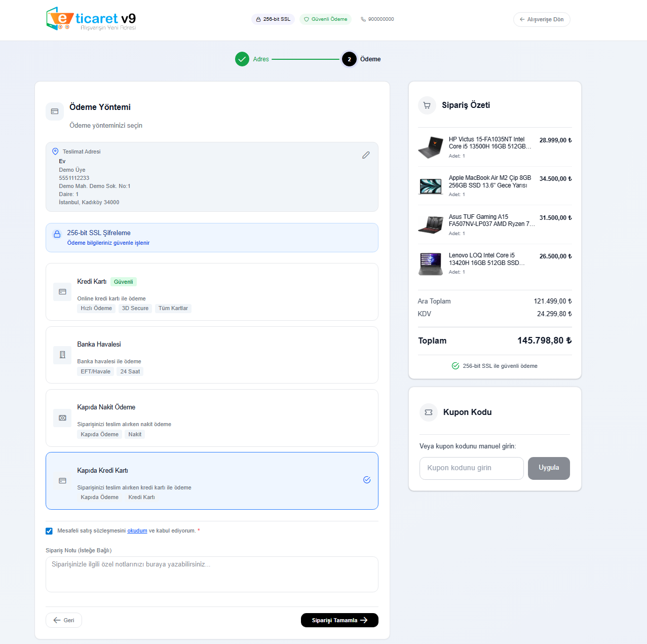Go to step 2 Ödeme in progress bar

coord(349,59)
